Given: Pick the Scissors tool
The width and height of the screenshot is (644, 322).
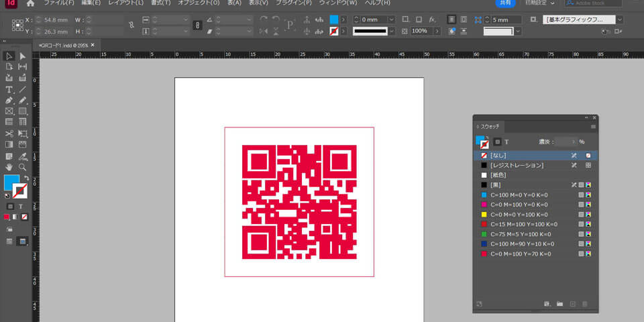Looking at the screenshot, I should 9,133.
